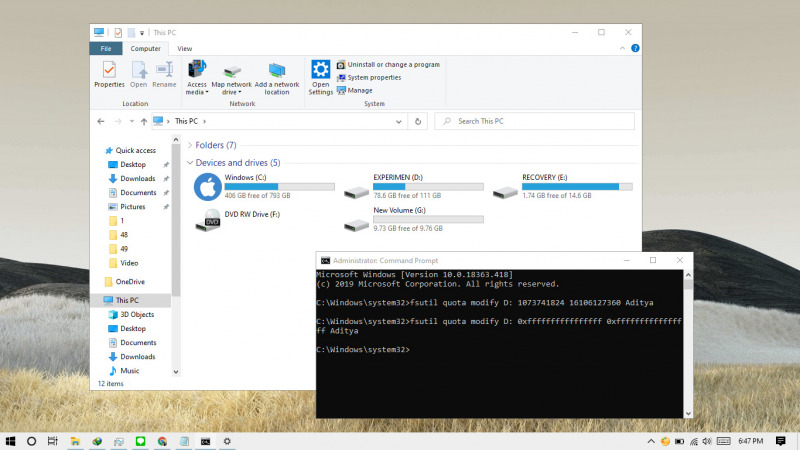Viewport: 800px width, 450px height.
Task: Open Cortana circle on the taskbar
Action: (x=32, y=441)
